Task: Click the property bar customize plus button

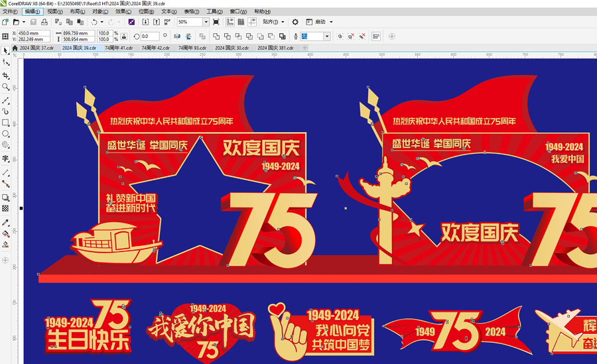Action: [392, 36]
